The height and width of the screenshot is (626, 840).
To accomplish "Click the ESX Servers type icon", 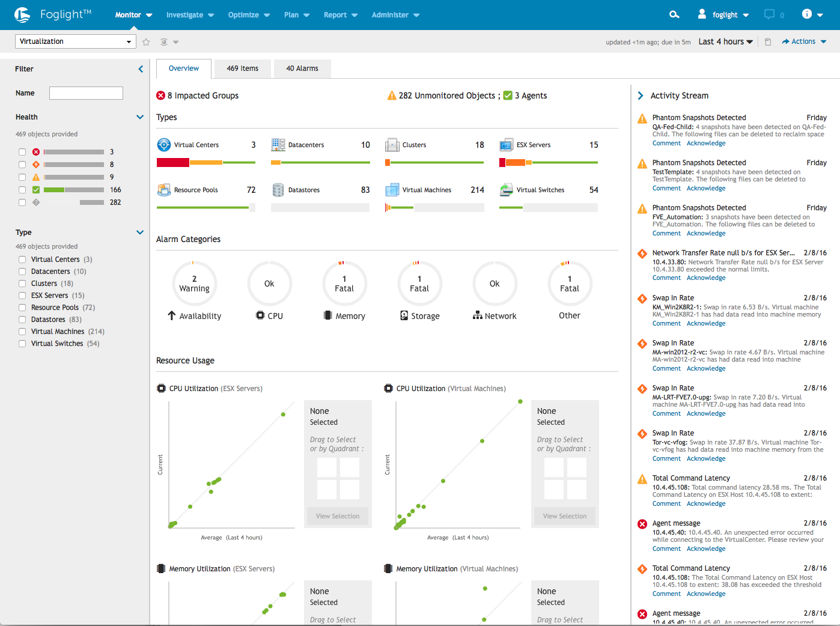I will 506,145.
